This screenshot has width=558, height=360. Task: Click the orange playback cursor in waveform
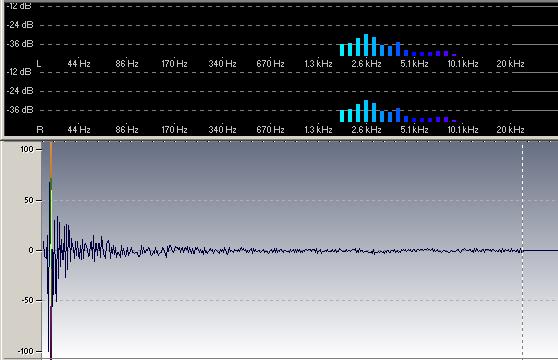[x=51, y=160]
